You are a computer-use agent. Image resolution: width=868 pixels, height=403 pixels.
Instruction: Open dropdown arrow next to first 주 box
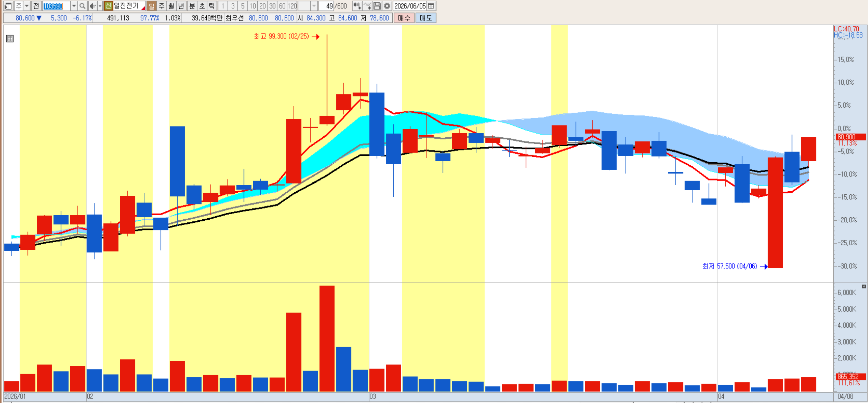coord(27,6)
